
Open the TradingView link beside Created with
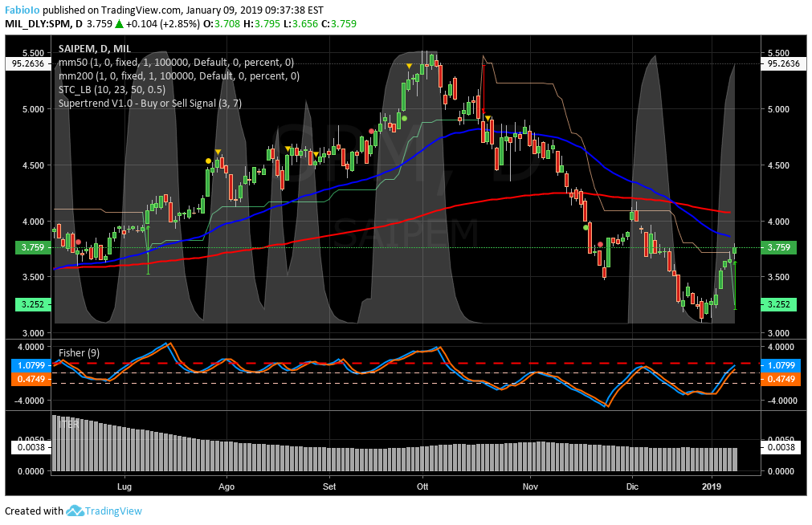(113, 511)
